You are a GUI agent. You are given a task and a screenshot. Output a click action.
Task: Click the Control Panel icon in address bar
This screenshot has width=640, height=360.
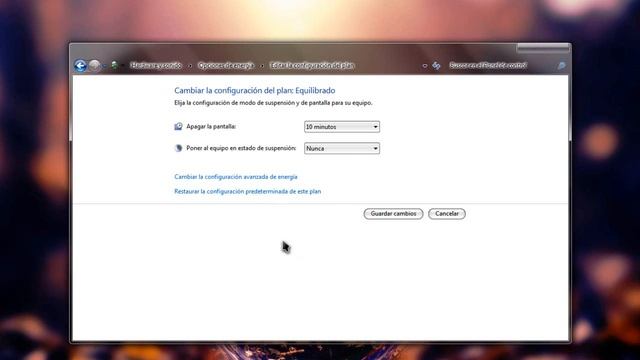tap(114, 65)
